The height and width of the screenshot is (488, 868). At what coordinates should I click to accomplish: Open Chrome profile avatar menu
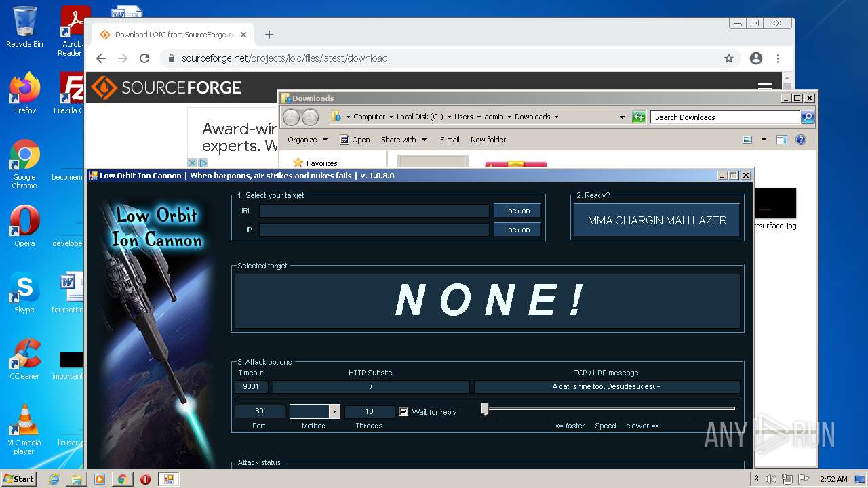[756, 58]
